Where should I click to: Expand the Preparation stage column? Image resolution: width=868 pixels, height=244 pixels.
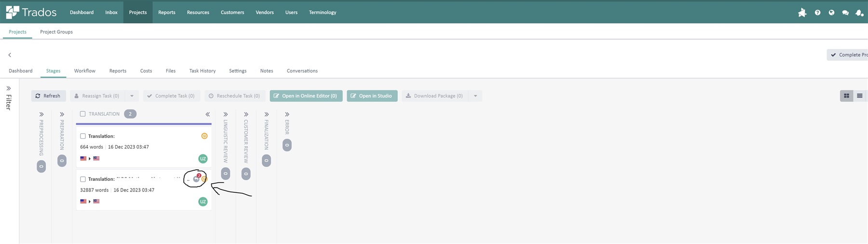coord(62,114)
